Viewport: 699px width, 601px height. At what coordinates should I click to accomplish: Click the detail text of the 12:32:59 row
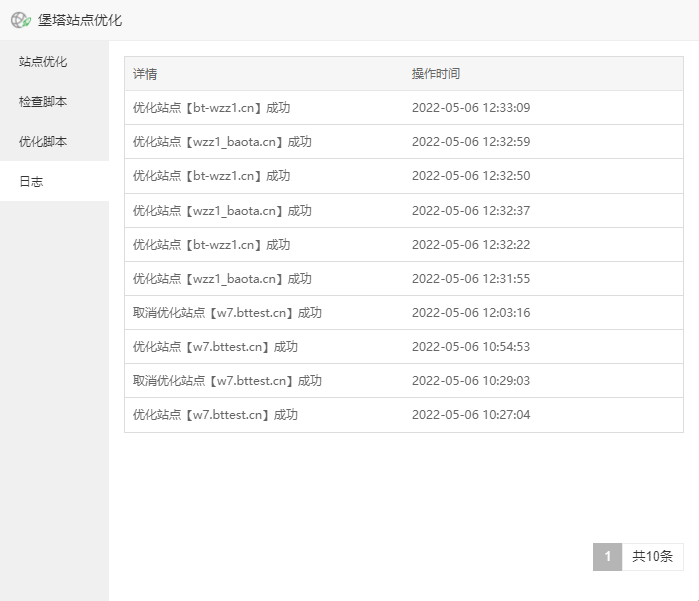pyautogui.click(x=222, y=141)
